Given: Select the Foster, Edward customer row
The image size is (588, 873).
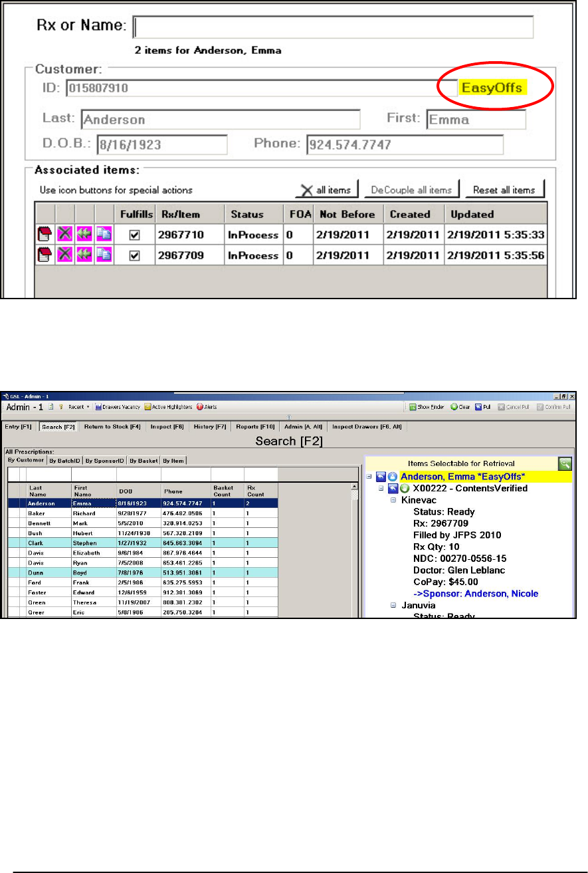Looking at the screenshot, I should 143,592.
